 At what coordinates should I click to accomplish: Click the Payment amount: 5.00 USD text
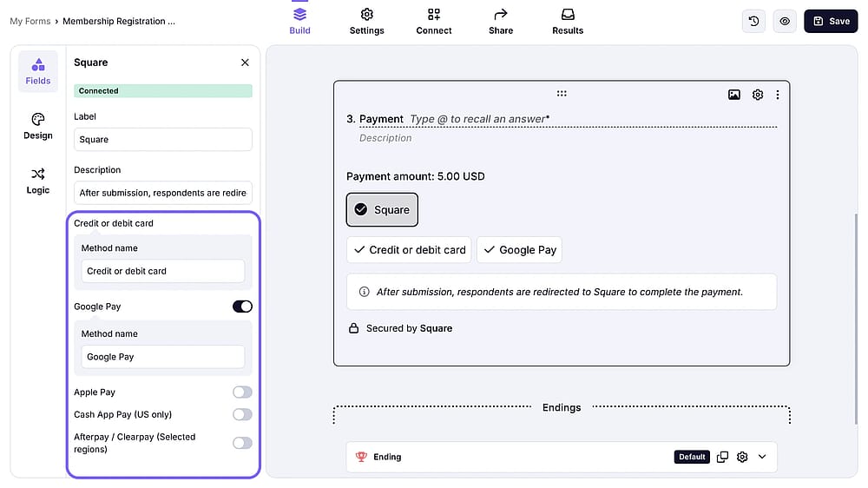point(415,176)
